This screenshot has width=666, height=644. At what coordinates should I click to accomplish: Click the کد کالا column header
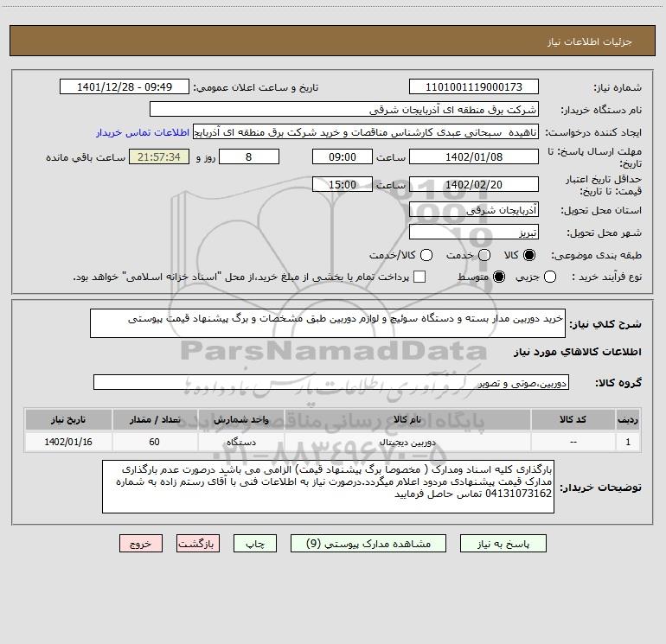[573, 419]
